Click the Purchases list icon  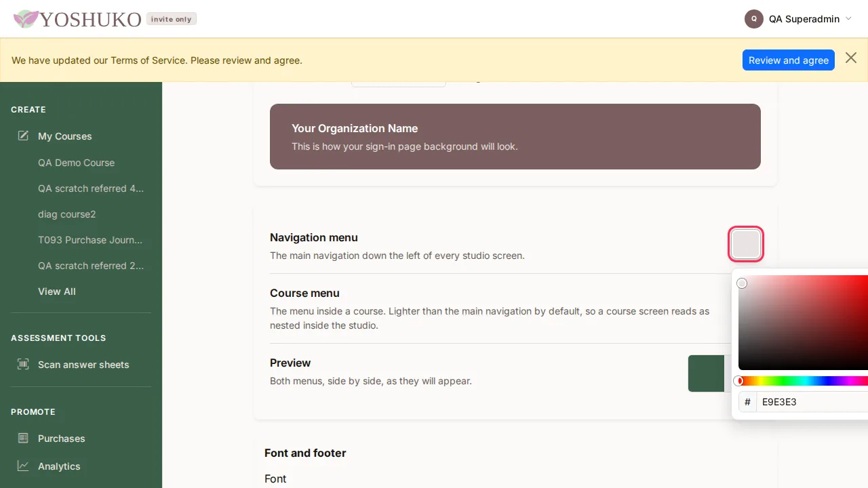click(x=23, y=438)
